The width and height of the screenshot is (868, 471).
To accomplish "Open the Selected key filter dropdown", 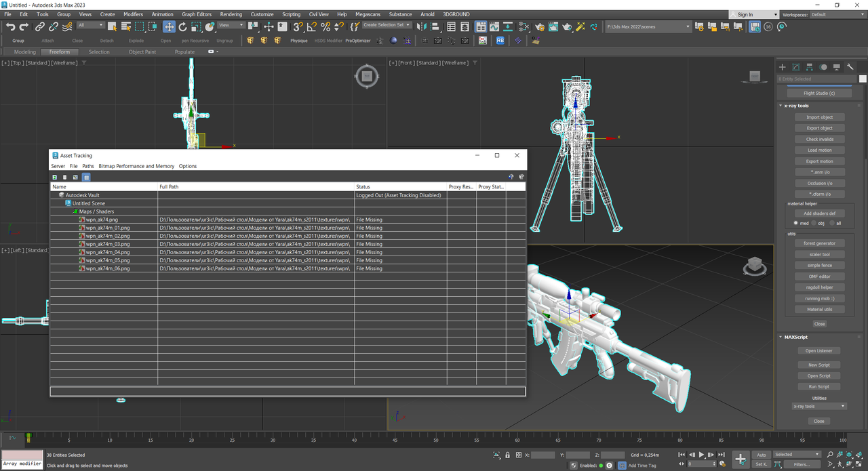I will point(797,455).
